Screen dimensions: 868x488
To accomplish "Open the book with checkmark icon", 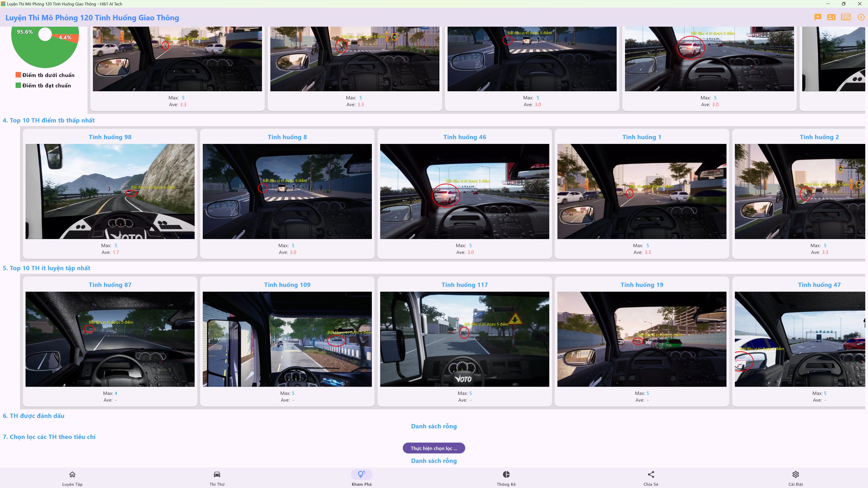I will 846,17.
